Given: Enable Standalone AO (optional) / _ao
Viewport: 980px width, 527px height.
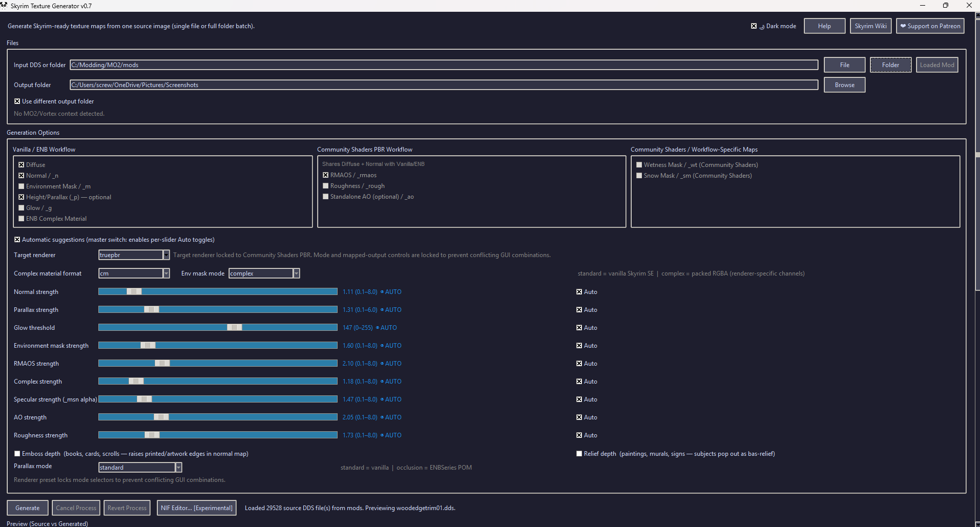Looking at the screenshot, I should pyautogui.click(x=325, y=197).
